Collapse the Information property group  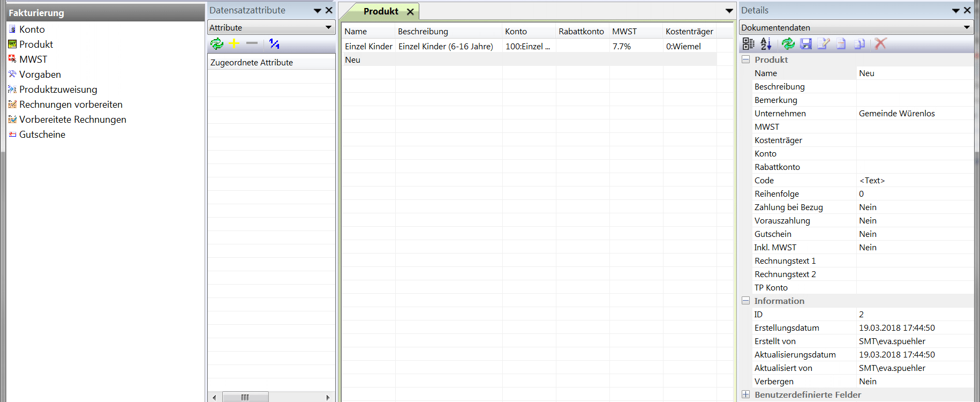(745, 301)
